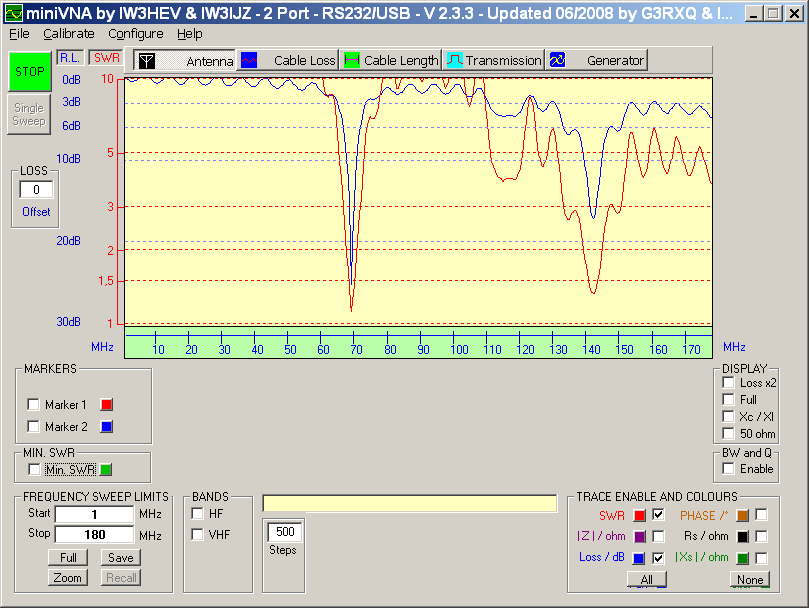Save the frequency sweep limits
The image size is (809, 608).
click(121, 558)
